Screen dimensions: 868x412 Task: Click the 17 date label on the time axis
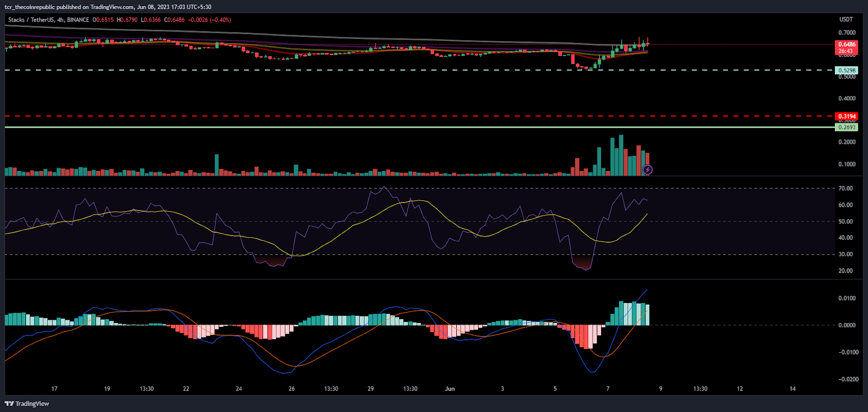click(x=54, y=389)
